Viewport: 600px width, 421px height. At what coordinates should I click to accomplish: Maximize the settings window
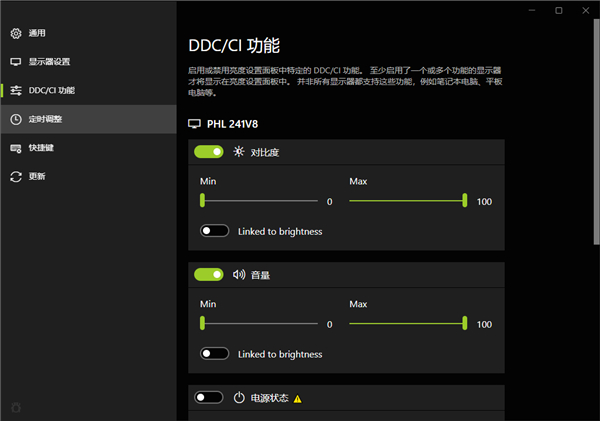click(x=559, y=10)
